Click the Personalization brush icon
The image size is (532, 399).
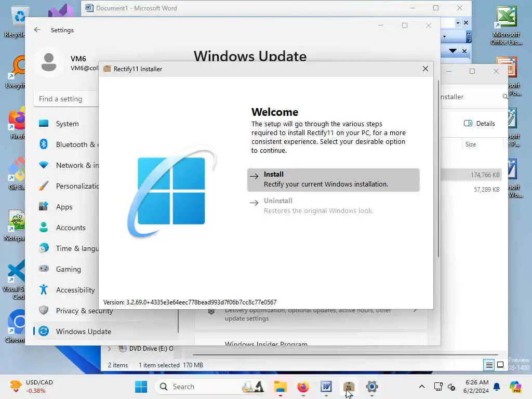[44, 186]
